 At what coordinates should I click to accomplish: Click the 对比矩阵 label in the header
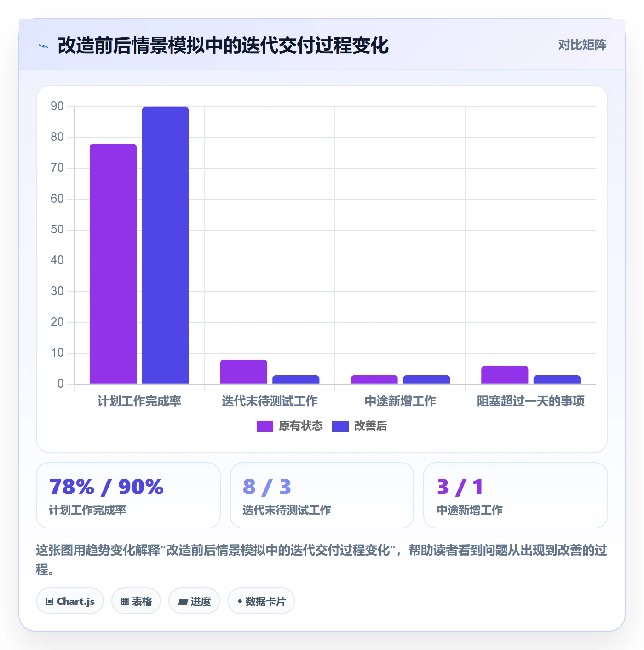coord(582,45)
